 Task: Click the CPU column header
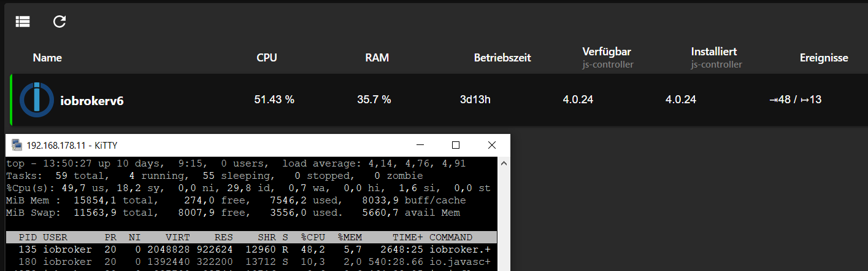click(x=267, y=58)
